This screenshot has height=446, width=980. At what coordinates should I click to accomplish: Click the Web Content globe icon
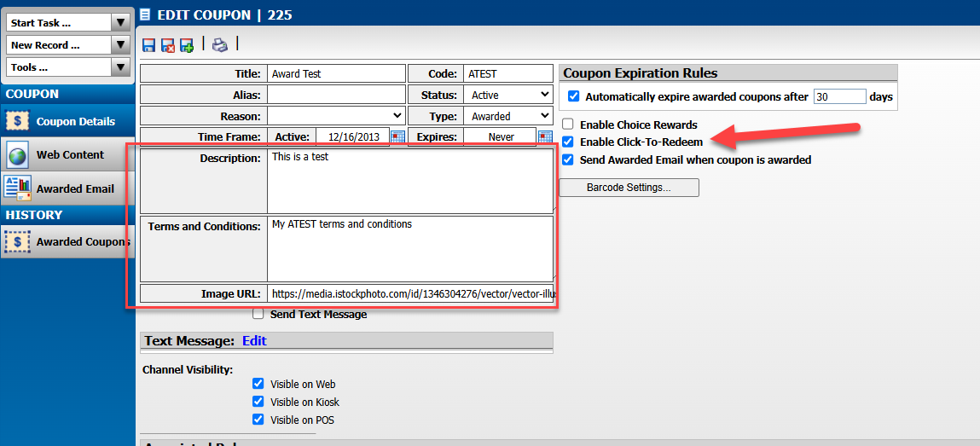18,155
